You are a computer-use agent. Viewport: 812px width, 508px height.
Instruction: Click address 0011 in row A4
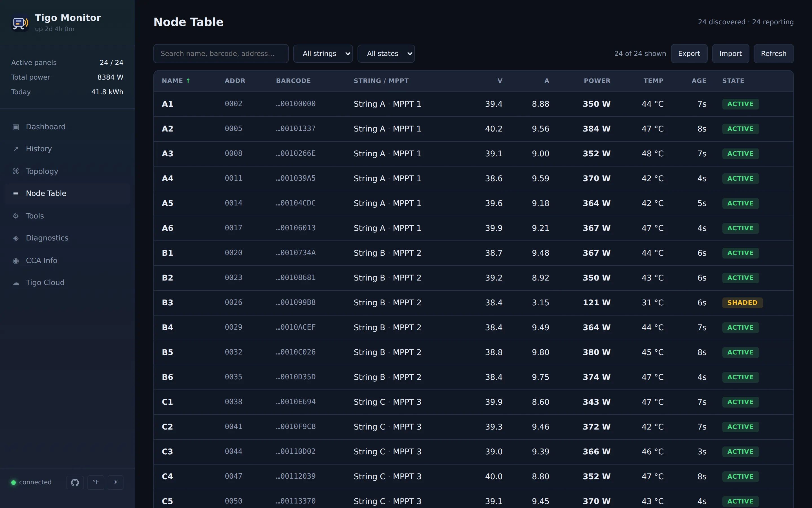[x=233, y=178]
